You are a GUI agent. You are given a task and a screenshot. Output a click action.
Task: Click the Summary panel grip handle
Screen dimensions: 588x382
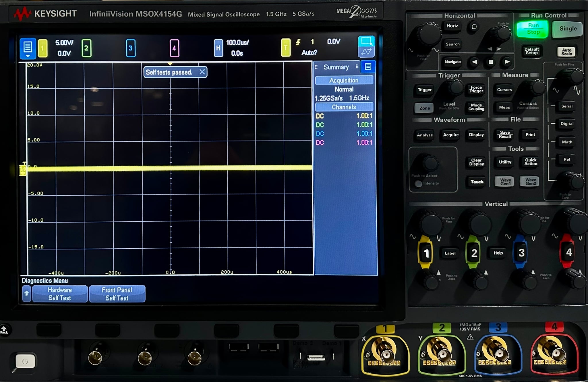[316, 67]
